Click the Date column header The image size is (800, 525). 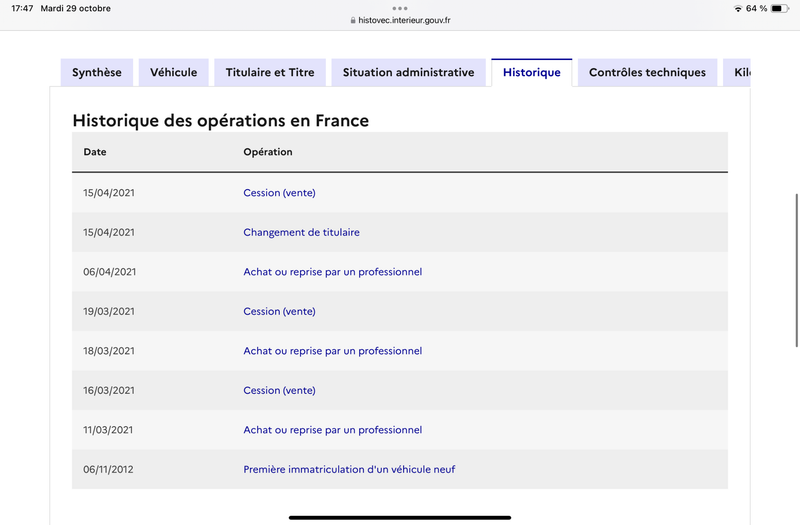[x=95, y=152]
